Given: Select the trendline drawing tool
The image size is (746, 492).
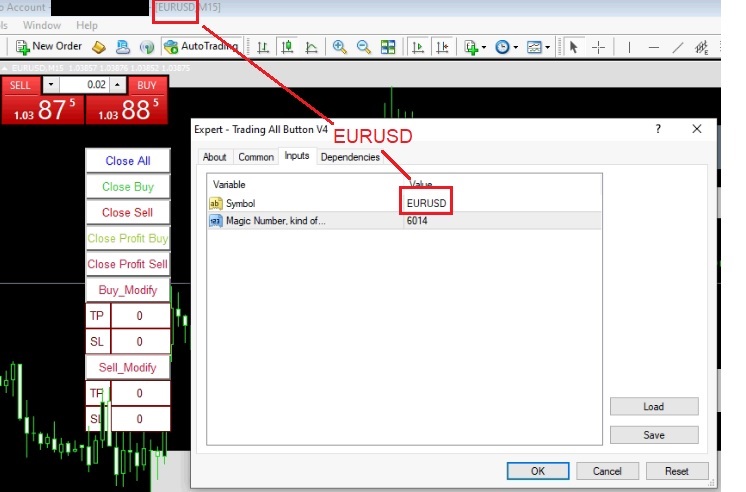Looking at the screenshot, I should [x=678, y=47].
